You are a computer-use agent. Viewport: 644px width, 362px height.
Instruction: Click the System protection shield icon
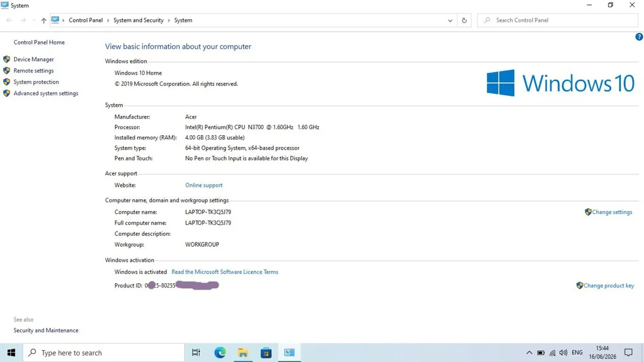[x=6, y=82]
